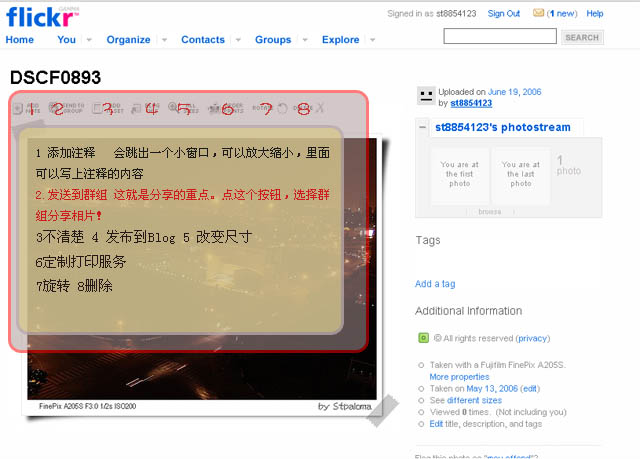
Task: Click the All Sizes magnifier tool
Action: pyautogui.click(x=183, y=108)
